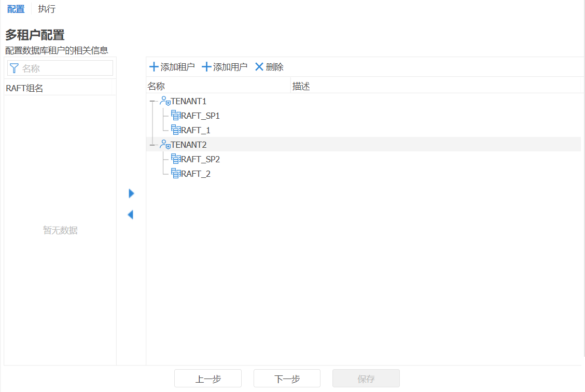Select the RAFT_1 tree item

pos(195,130)
